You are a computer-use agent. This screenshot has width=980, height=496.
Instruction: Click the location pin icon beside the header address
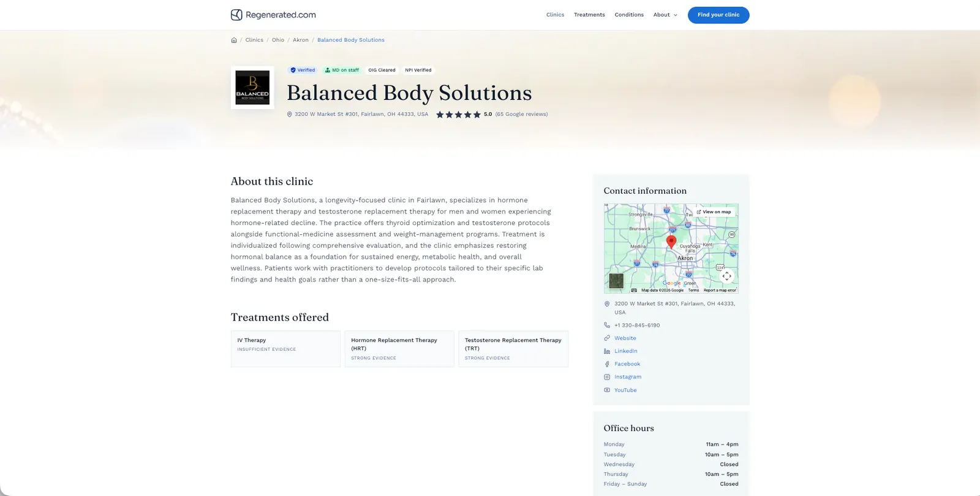click(290, 114)
